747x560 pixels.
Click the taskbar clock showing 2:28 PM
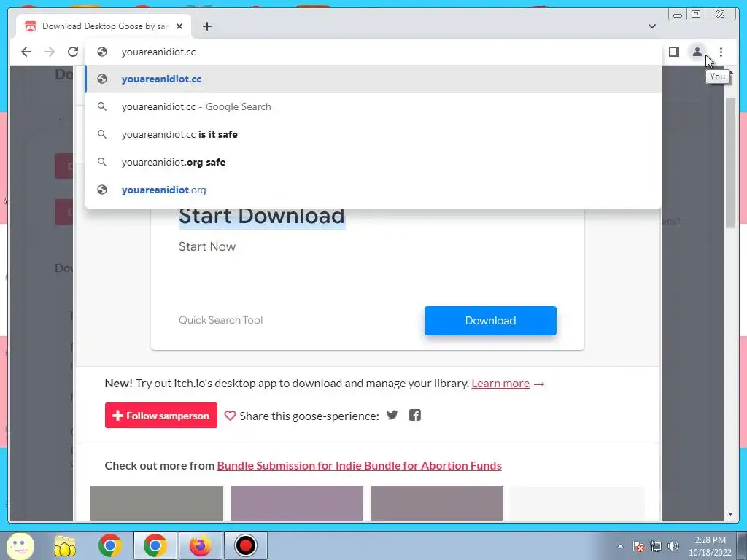pyautogui.click(x=710, y=546)
